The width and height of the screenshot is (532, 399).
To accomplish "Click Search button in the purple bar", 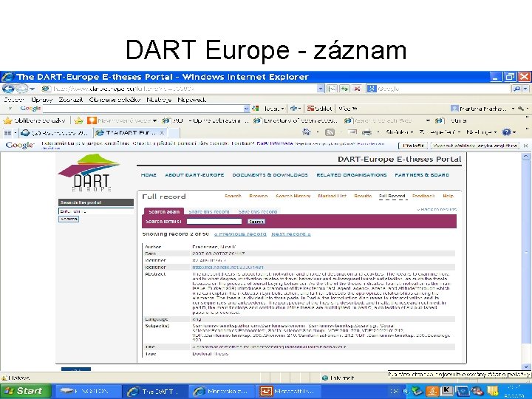I will point(256,222).
